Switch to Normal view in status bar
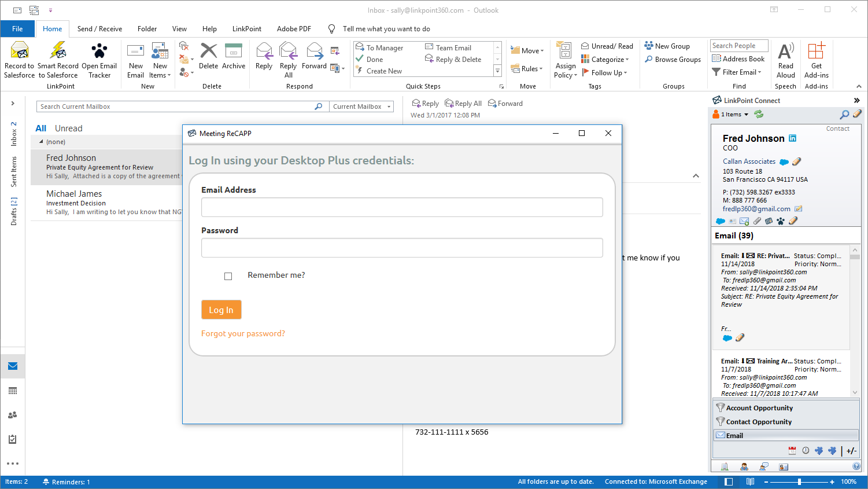The image size is (868, 489). coord(729,481)
